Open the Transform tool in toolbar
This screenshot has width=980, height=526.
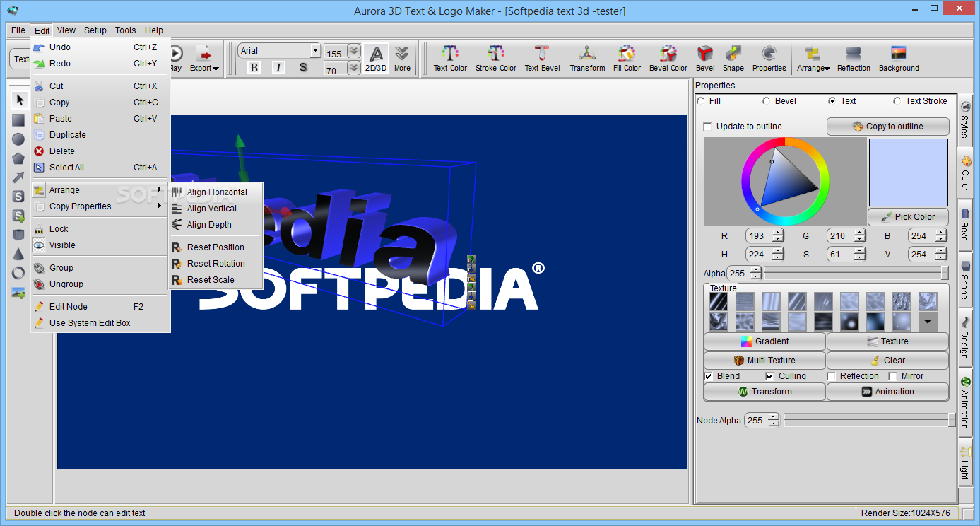(x=587, y=58)
